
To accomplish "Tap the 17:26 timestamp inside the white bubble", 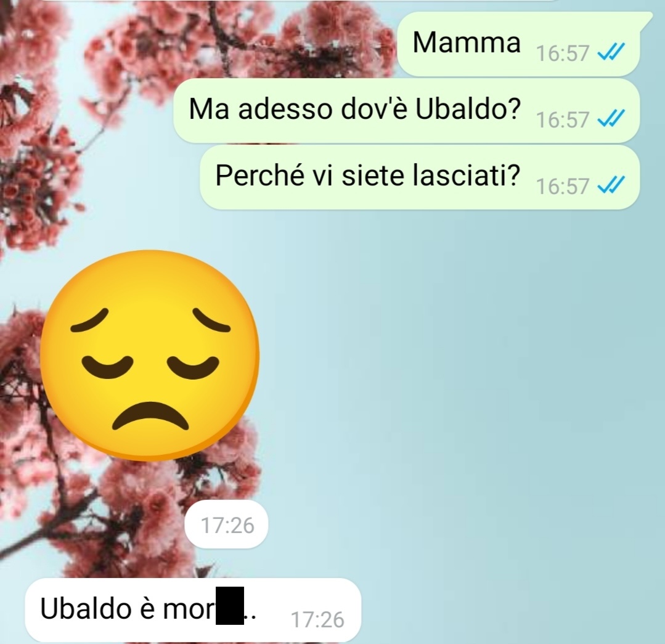I will pyautogui.click(x=317, y=620).
